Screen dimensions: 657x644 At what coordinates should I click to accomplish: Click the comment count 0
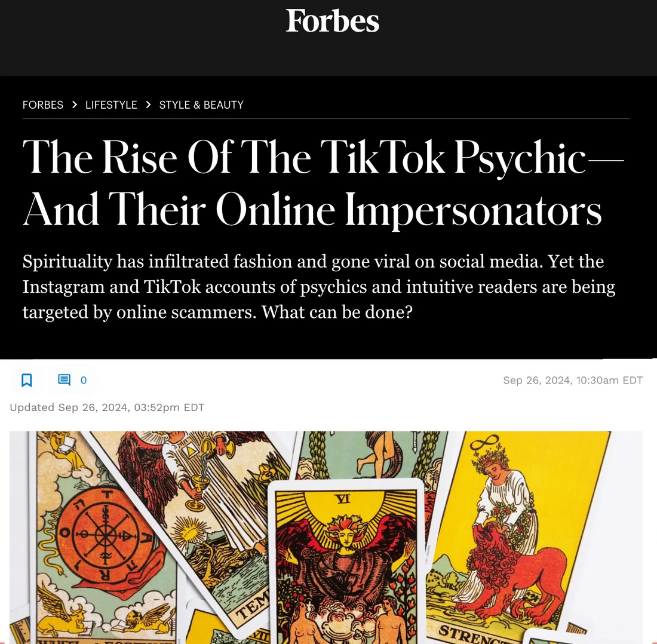(84, 381)
